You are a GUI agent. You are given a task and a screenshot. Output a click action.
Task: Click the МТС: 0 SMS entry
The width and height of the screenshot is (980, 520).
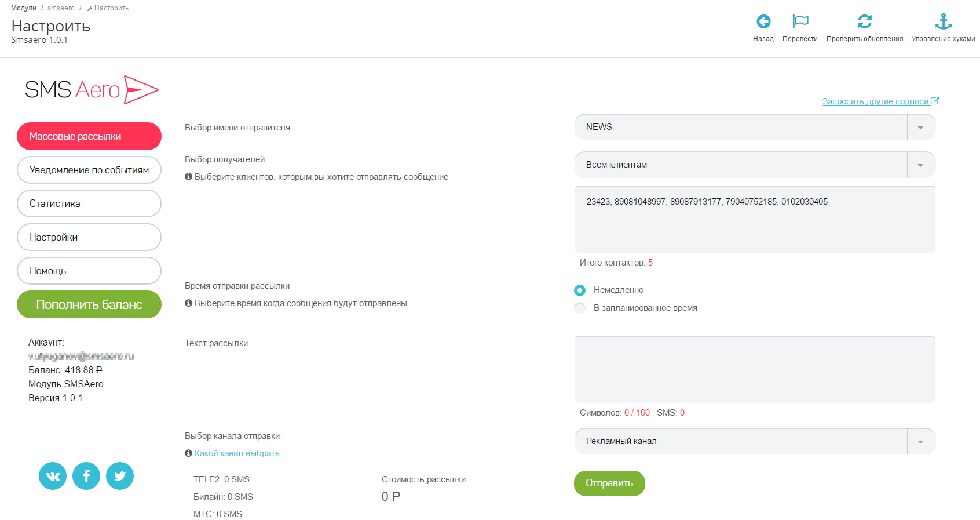(x=218, y=514)
